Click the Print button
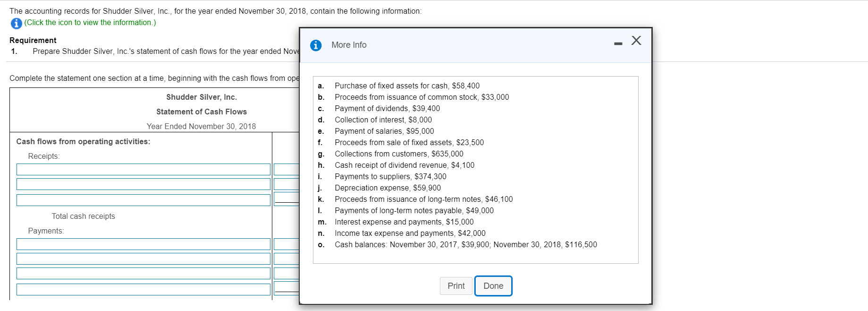This screenshot has height=311, width=868. tap(456, 286)
